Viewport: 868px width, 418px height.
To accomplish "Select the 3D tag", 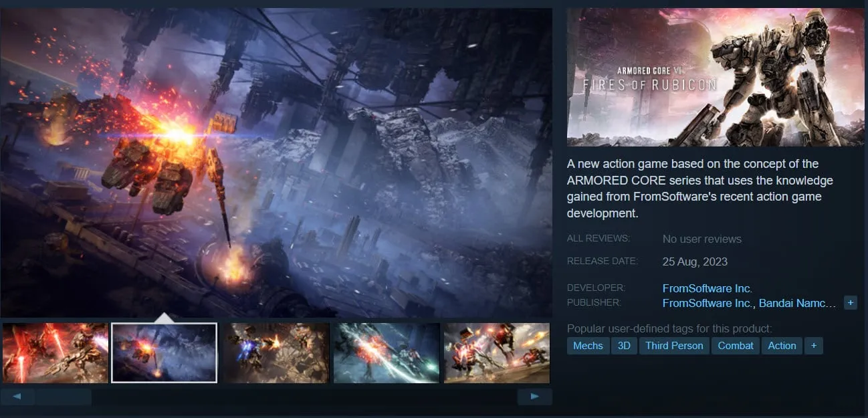I will point(624,346).
